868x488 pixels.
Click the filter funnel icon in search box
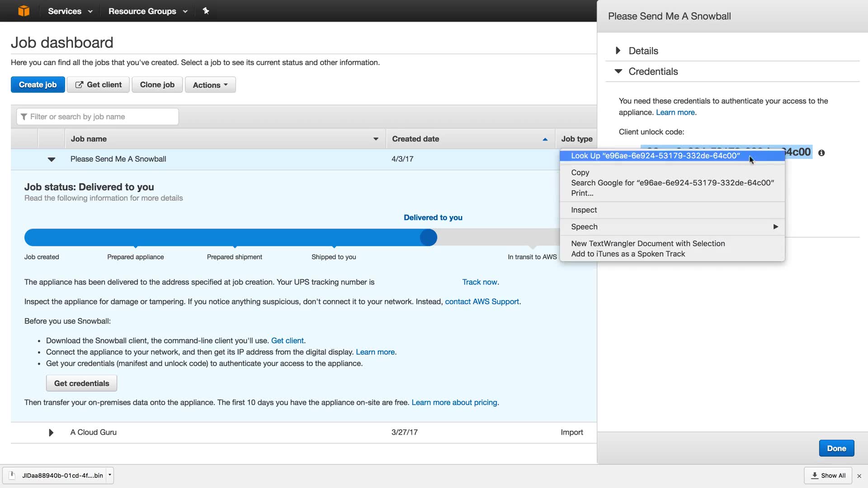click(24, 117)
